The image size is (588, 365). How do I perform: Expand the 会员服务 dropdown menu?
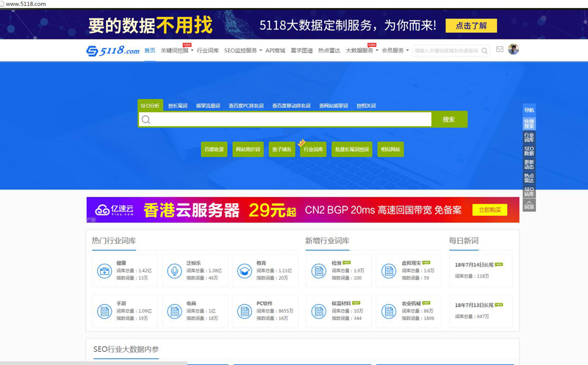tap(395, 51)
